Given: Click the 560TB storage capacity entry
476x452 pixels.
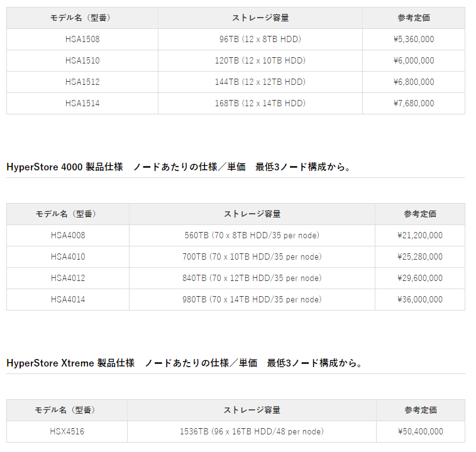Looking at the screenshot, I should click(x=252, y=235).
